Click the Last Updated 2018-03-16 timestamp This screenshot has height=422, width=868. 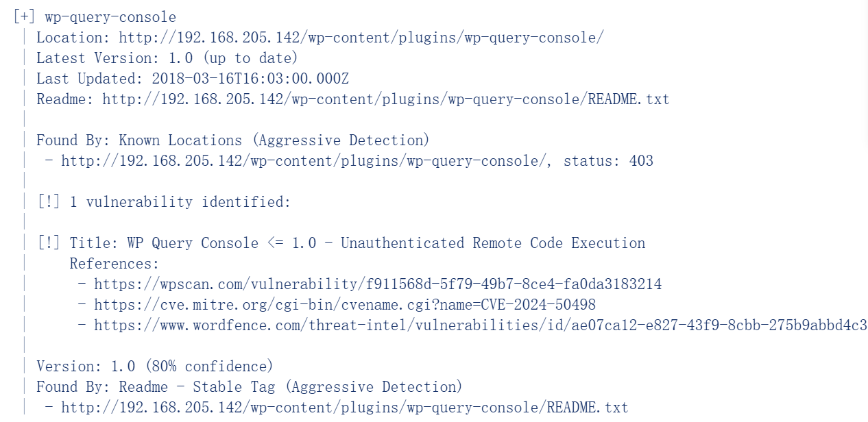tap(250, 79)
